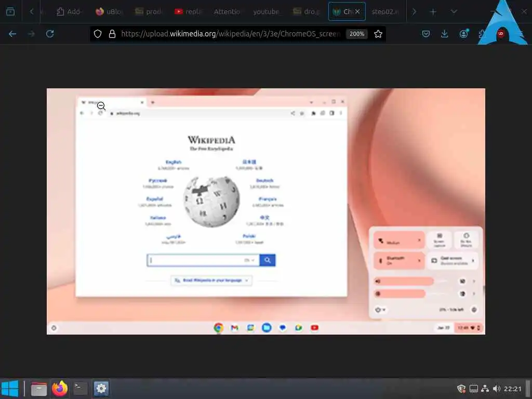The width and height of the screenshot is (532, 399).
Task: Open a new tab with plus
Action: (433, 11)
